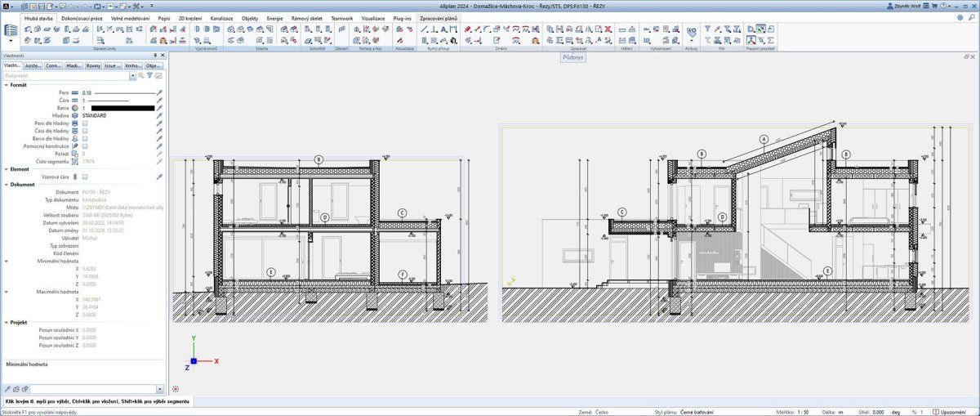Image resolution: width=980 pixels, height=416 pixels.
Task: Open the settings gear at top right
Action: (960, 17)
